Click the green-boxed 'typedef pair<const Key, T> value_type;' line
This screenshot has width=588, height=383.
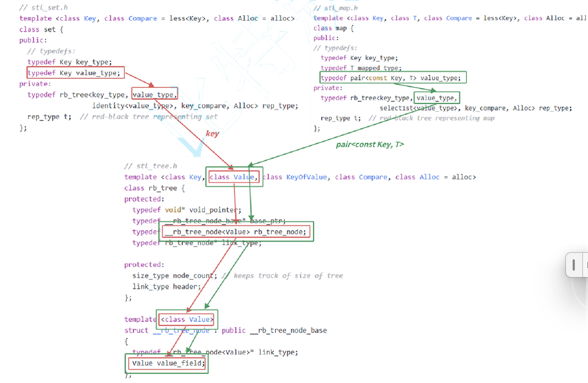393,77
